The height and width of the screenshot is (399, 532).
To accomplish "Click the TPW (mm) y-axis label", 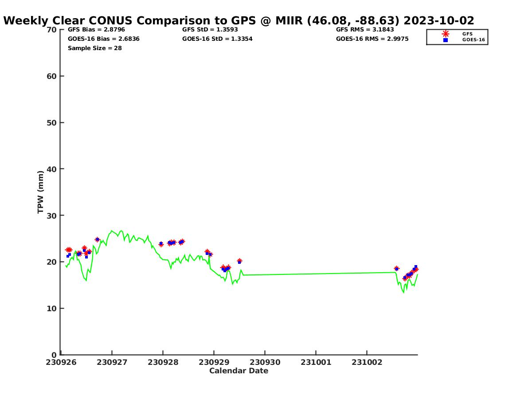I will [x=41, y=192].
